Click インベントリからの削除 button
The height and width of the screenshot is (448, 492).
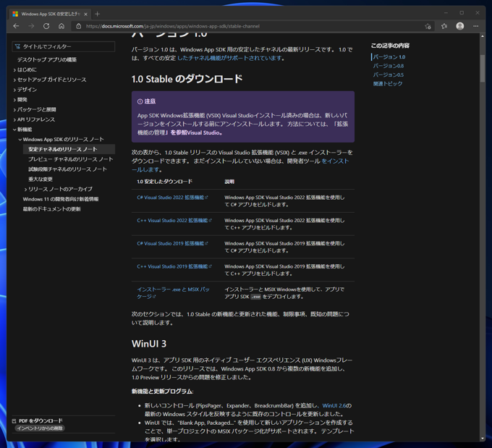[40, 428]
